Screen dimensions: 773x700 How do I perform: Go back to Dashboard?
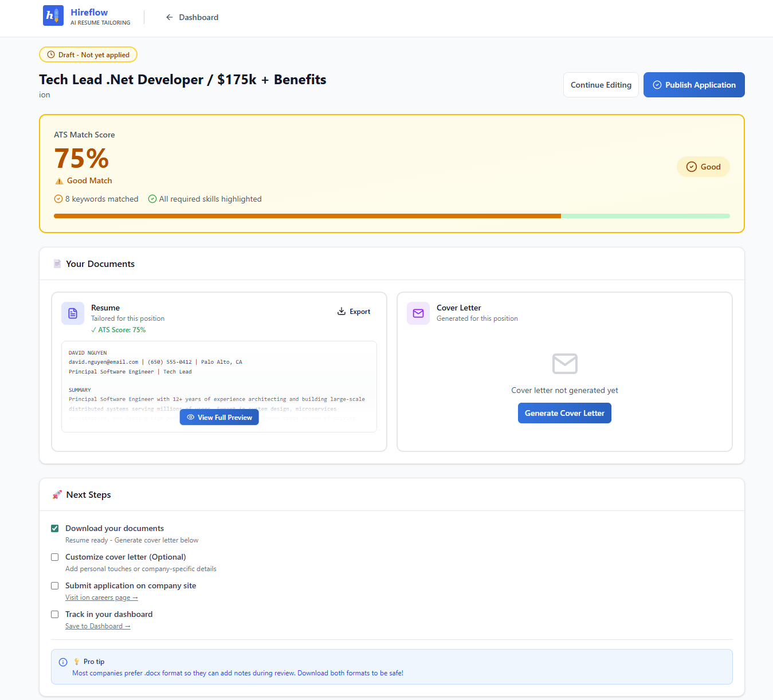(192, 17)
